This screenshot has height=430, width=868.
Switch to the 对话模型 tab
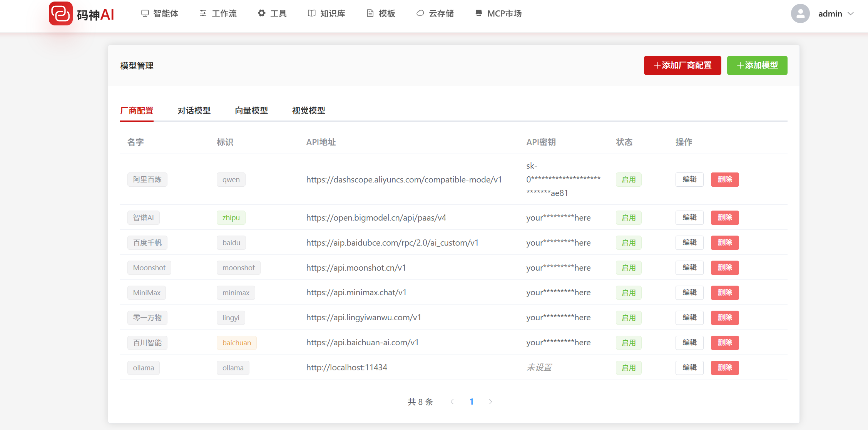pyautogui.click(x=194, y=111)
